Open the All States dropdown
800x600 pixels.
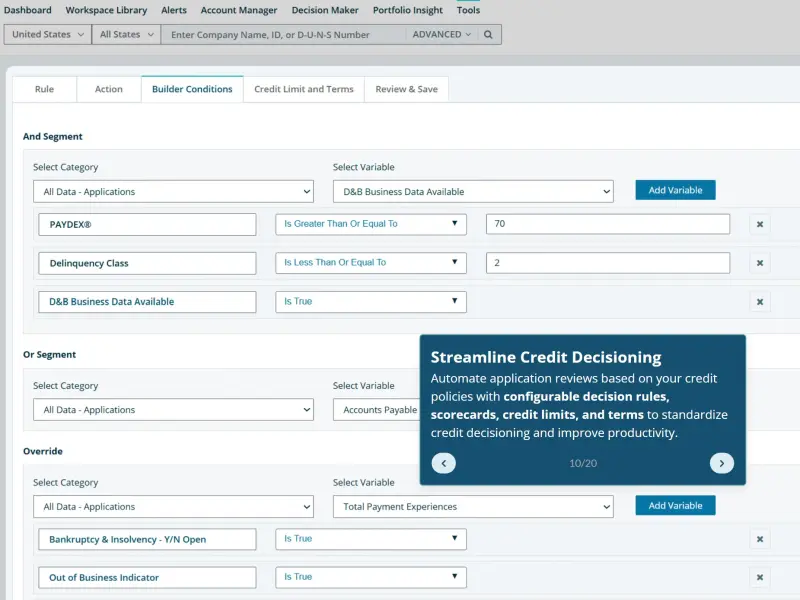pyautogui.click(x=126, y=35)
